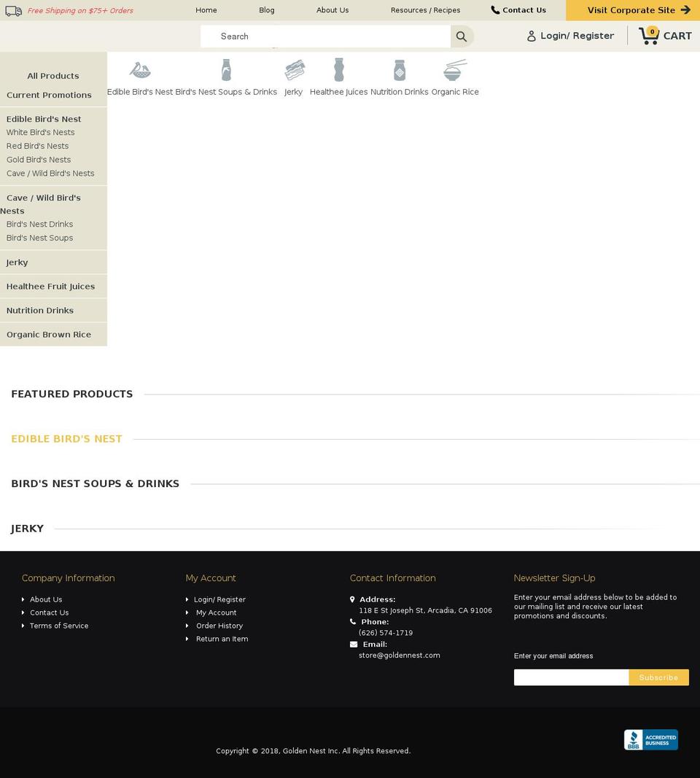Image resolution: width=700 pixels, height=778 pixels.
Task: Click the FEATURED PRODUCTS heading
Action: (72, 394)
